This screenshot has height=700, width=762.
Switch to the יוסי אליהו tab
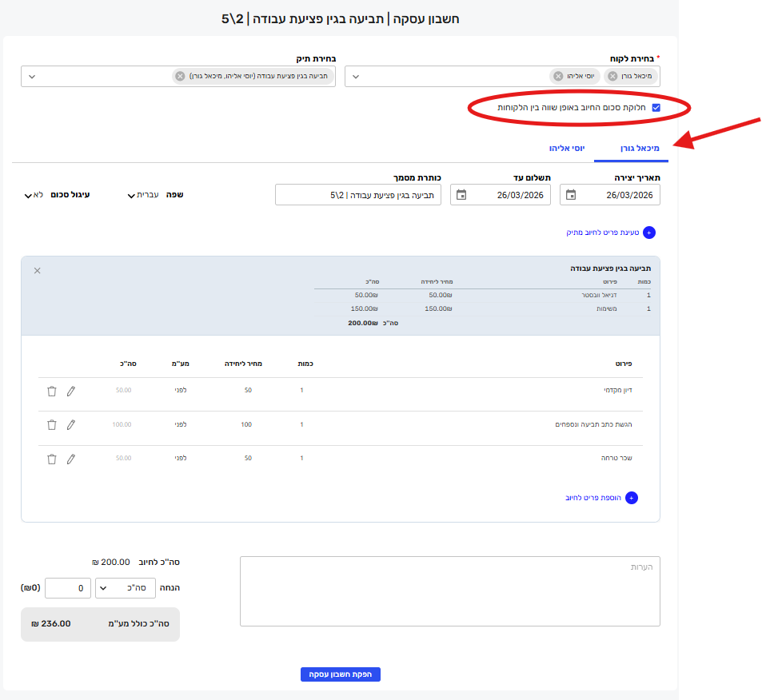click(x=567, y=149)
